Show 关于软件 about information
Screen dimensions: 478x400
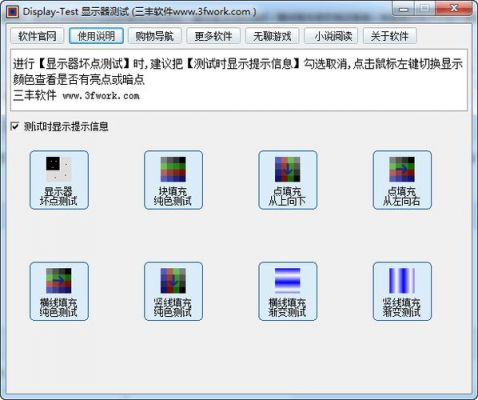(390, 36)
